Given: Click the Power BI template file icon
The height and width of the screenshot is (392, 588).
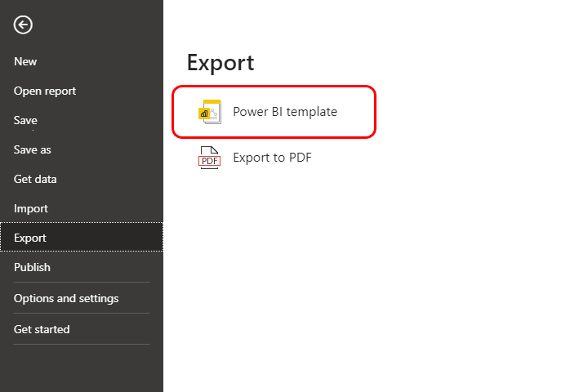Looking at the screenshot, I should 210,112.
